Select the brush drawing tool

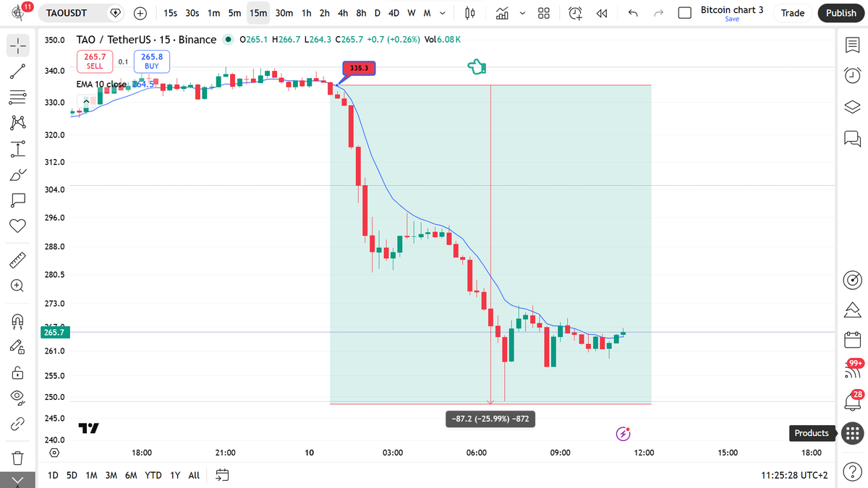18,174
